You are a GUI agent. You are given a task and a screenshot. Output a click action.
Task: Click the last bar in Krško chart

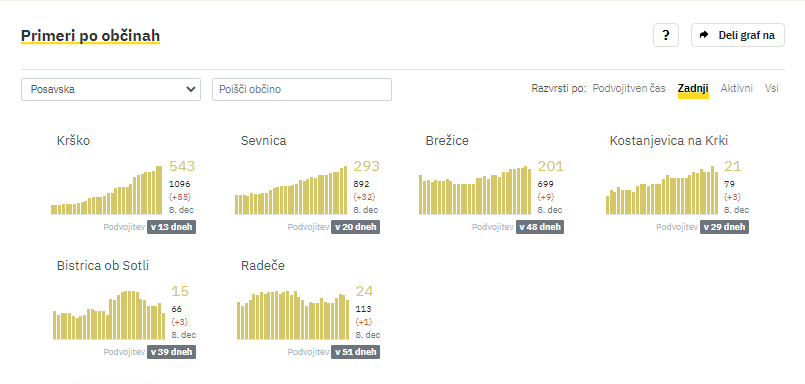[159, 189]
